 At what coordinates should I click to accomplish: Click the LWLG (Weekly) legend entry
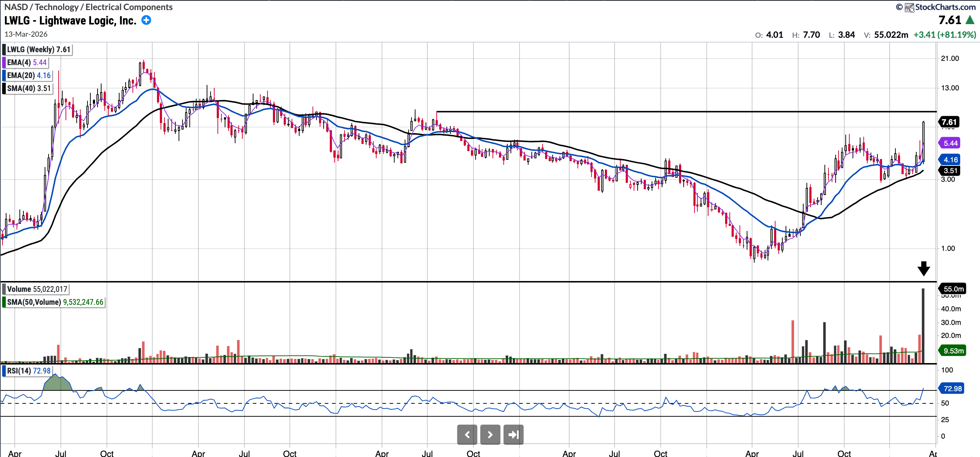click(39, 49)
